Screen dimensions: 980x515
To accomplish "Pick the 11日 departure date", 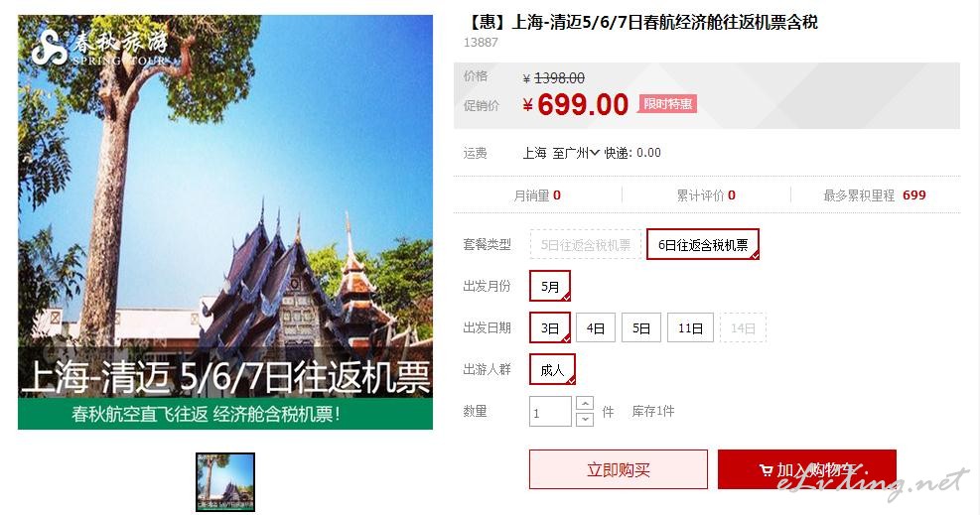I will point(691,327).
